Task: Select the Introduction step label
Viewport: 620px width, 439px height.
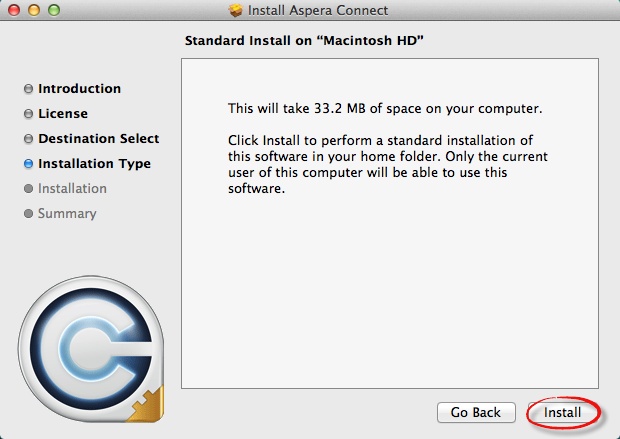Action: 79,89
